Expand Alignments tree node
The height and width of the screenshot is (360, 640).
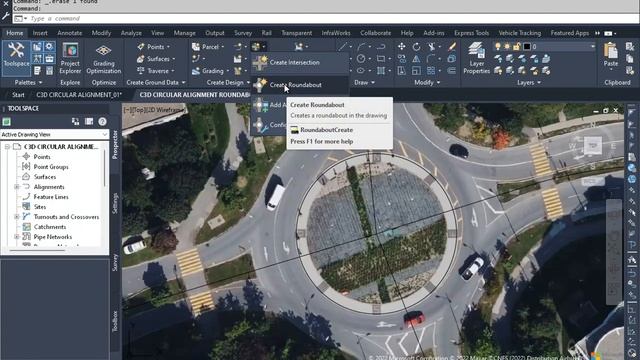17,187
